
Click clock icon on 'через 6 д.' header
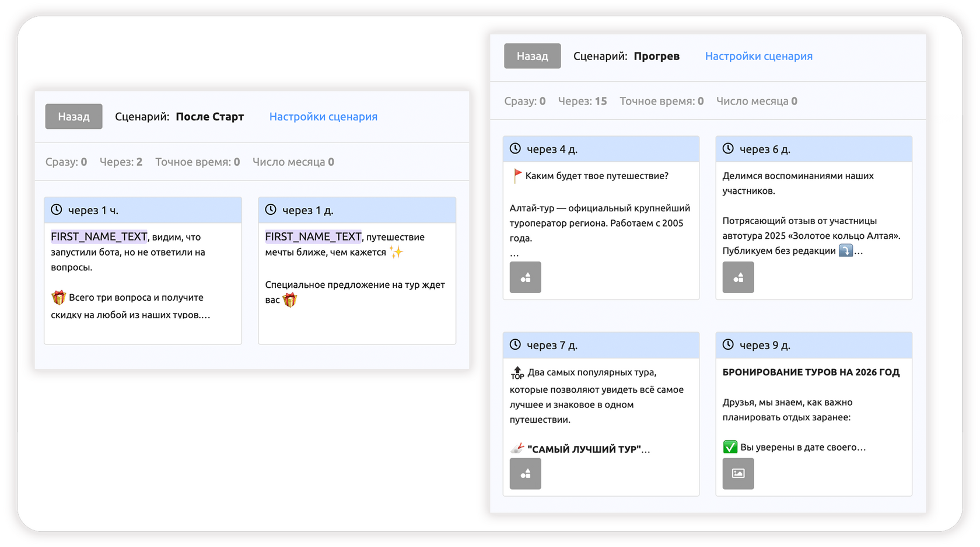pyautogui.click(x=727, y=149)
